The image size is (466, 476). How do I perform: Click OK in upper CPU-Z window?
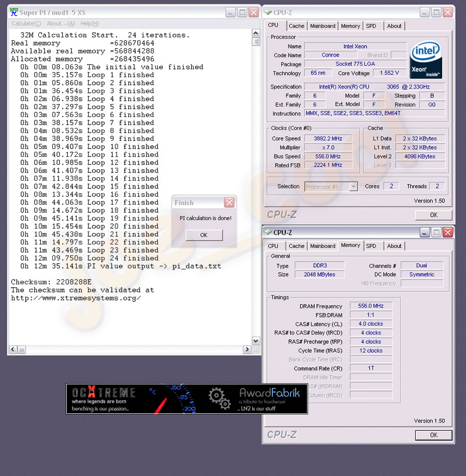(x=433, y=215)
